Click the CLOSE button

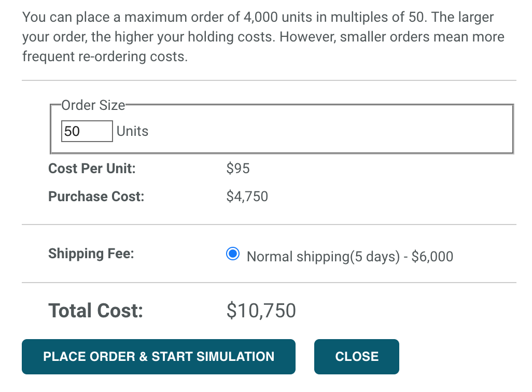click(356, 356)
